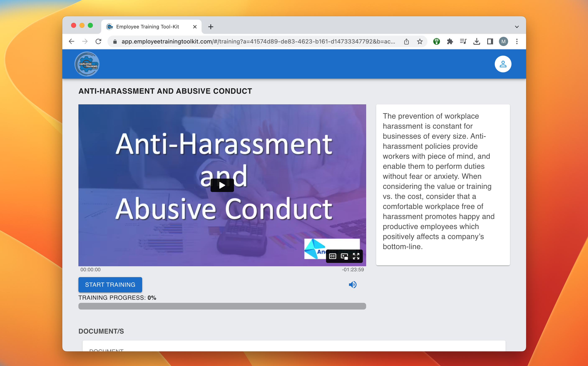Viewport: 588px width, 366px height.
Task: Go back using browser back arrow
Action: click(71, 41)
